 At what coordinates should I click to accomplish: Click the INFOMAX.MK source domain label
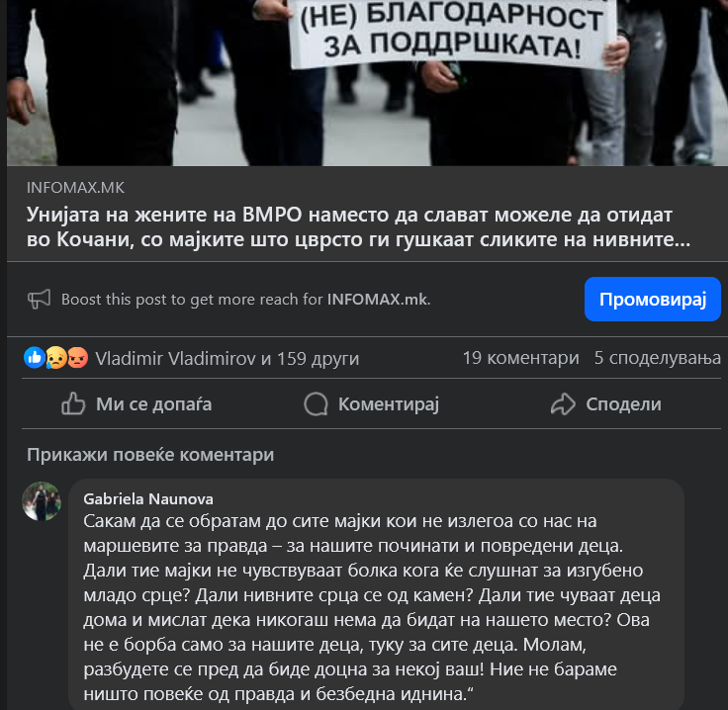coord(75,188)
